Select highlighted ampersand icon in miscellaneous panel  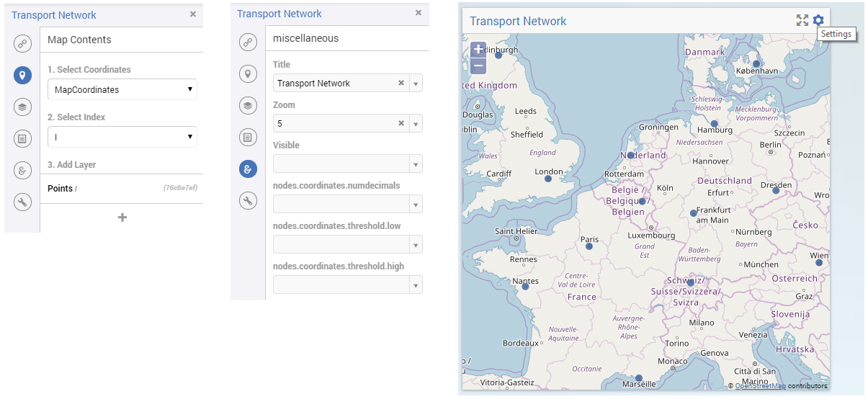[x=248, y=169]
